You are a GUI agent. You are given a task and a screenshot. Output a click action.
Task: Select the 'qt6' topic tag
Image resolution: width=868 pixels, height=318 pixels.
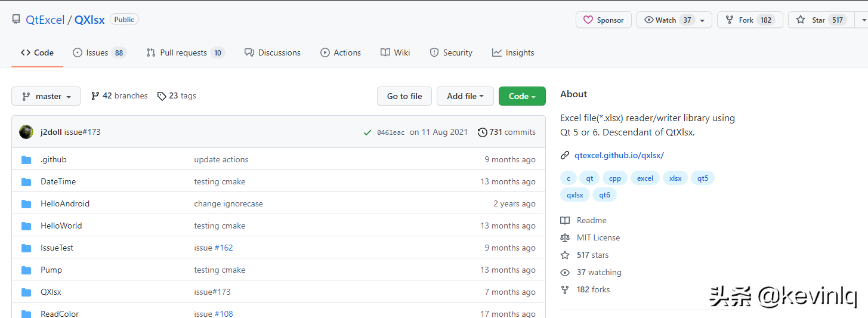click(x=605, y=194)
